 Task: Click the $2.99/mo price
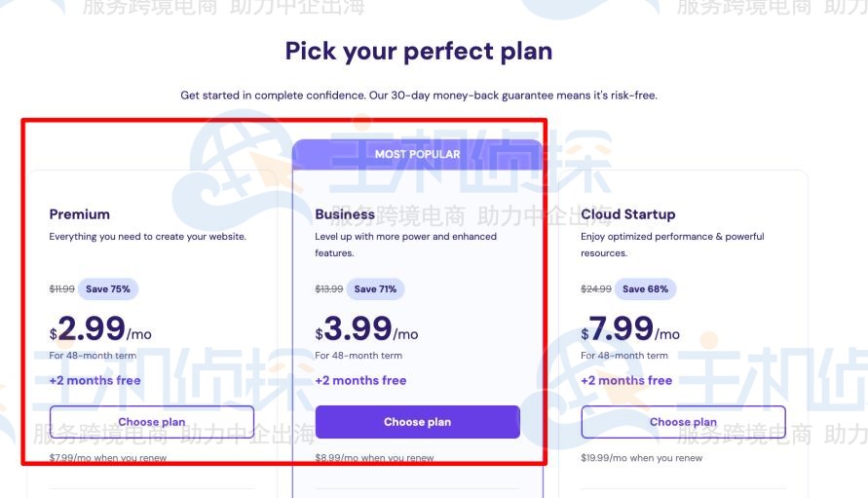100,329
